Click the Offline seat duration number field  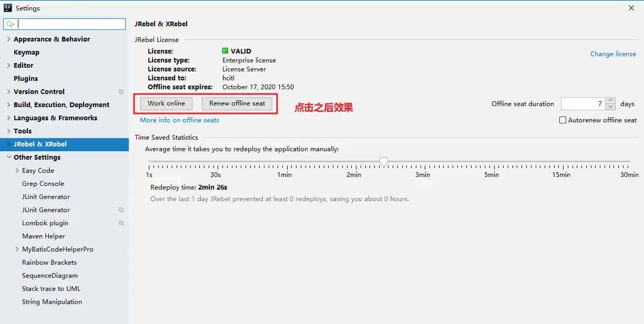pos(582,104)
